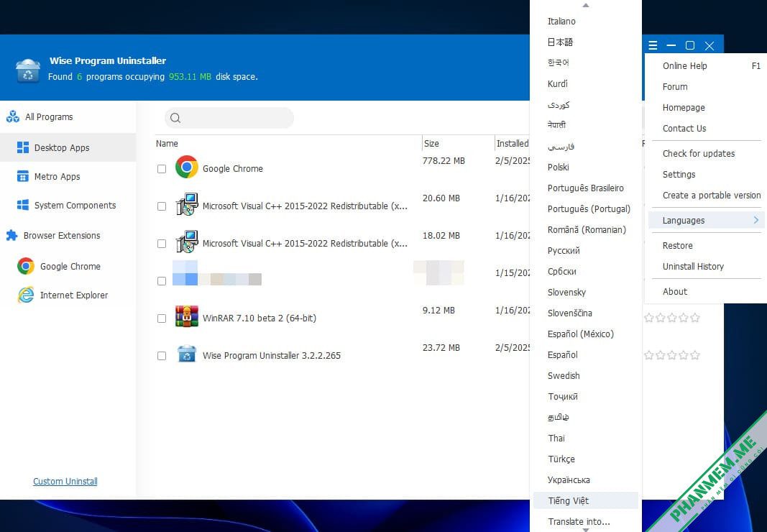
Task: Click the Custom Uninstall link
Action: 65,482
